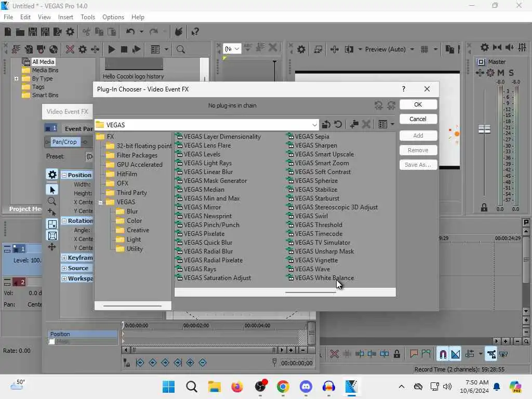Open the Tools menu
The image size is (532, 399).
coord(88,17)
